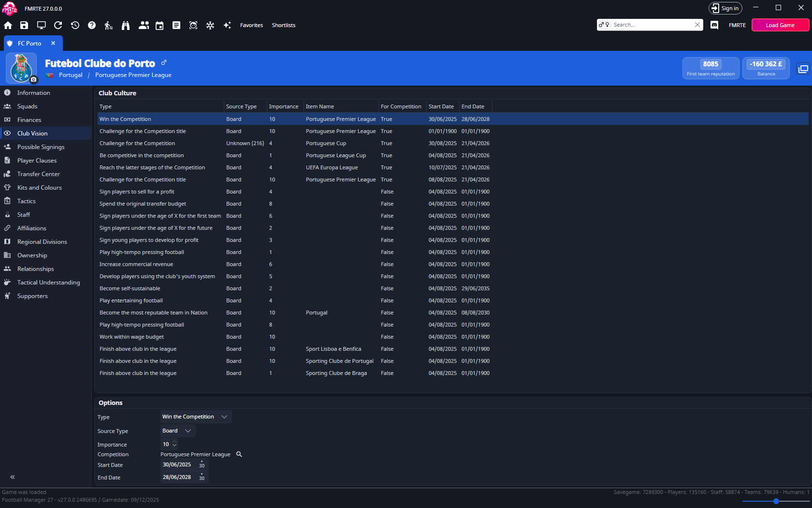This screenshot has height=508, width=812.
Task: Open the Type dropdown in Options
Action: pos(196,417)
